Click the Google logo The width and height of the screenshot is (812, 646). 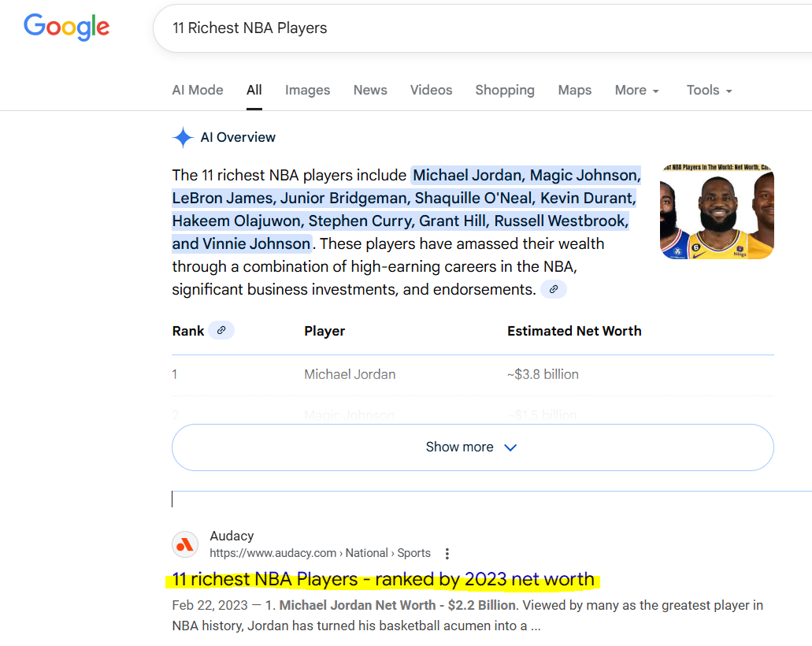[67, 28]
